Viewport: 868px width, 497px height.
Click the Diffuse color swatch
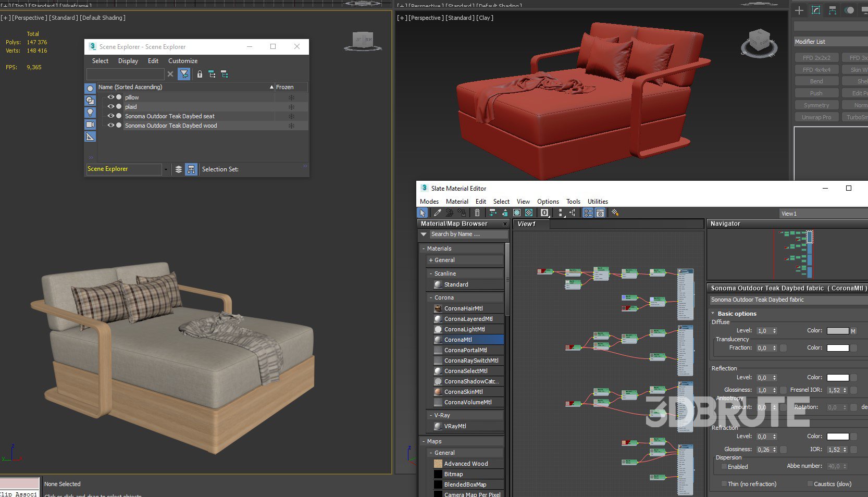point(837,331)
